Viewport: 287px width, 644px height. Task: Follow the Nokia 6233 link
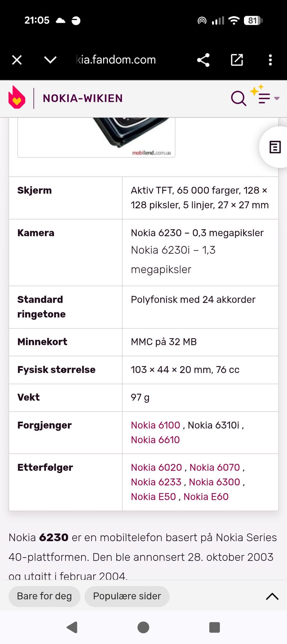pyautogui.click(x=156, y=482)
